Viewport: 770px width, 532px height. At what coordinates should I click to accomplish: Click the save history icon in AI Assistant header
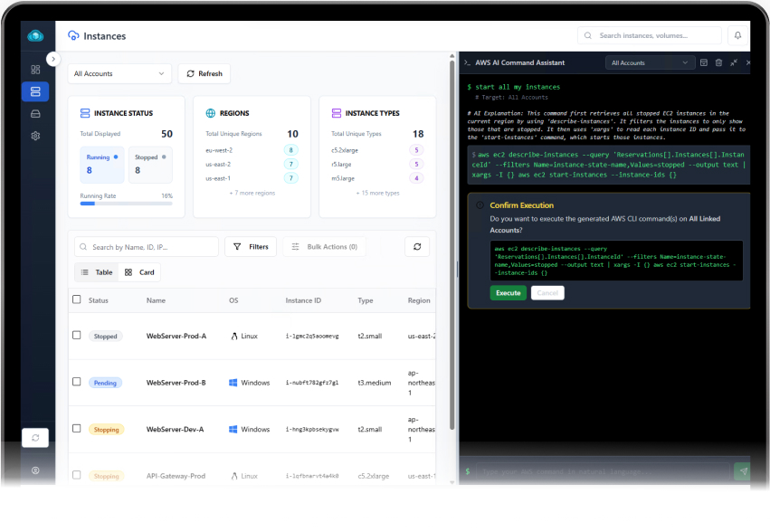pos(704,62)
